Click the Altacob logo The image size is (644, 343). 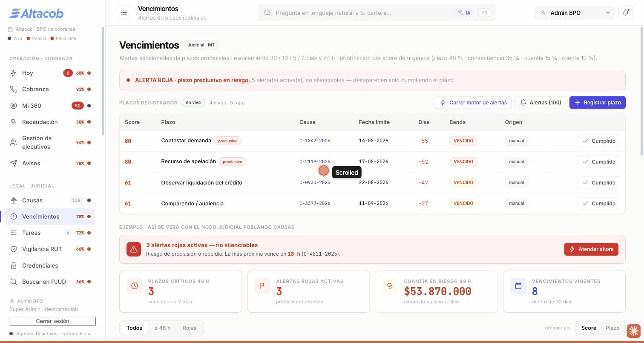[37, 14]
